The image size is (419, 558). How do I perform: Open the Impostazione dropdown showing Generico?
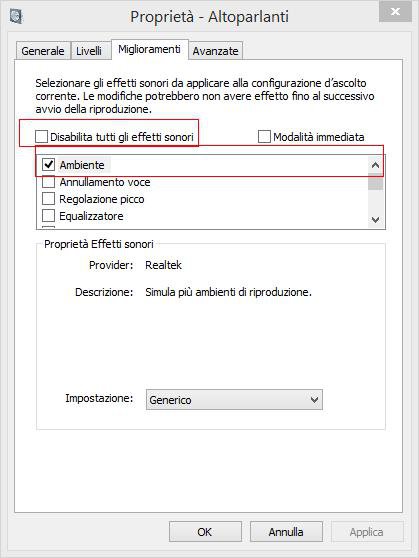click(x=234, y=400)
